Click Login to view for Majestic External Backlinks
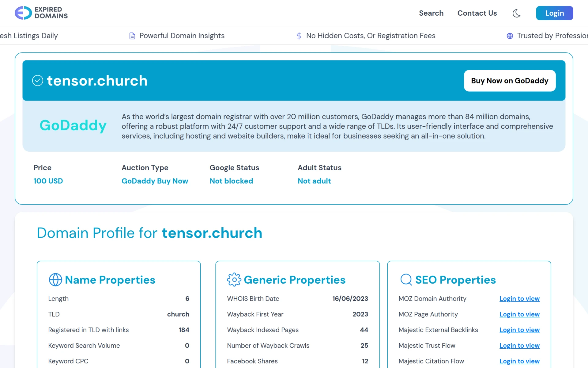This screenshot has width=588, height=368. (519, 330)
